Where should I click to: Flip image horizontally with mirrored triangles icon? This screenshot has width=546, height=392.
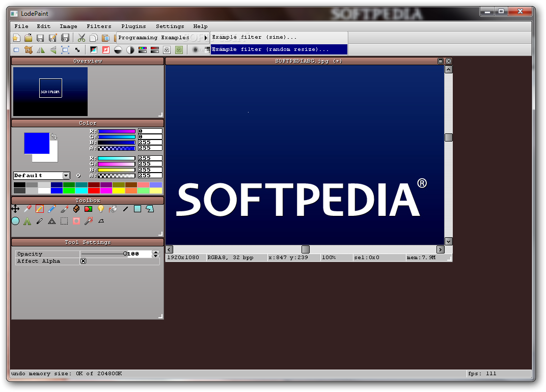point(41,50)
